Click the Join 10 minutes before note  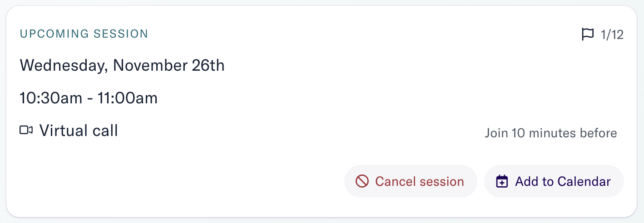pos(551,133)
